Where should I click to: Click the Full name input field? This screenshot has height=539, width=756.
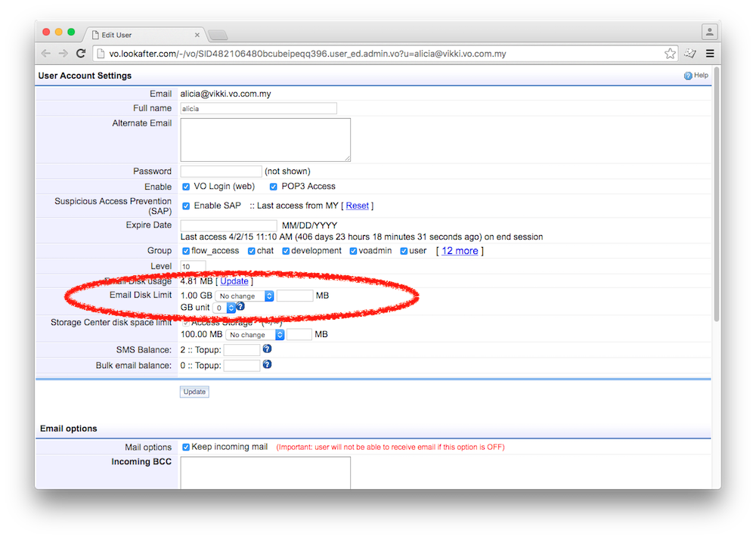click(259, 108)
